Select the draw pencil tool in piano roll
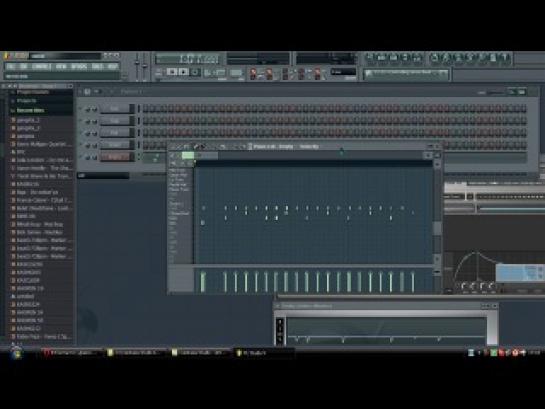 pos(196,147)
